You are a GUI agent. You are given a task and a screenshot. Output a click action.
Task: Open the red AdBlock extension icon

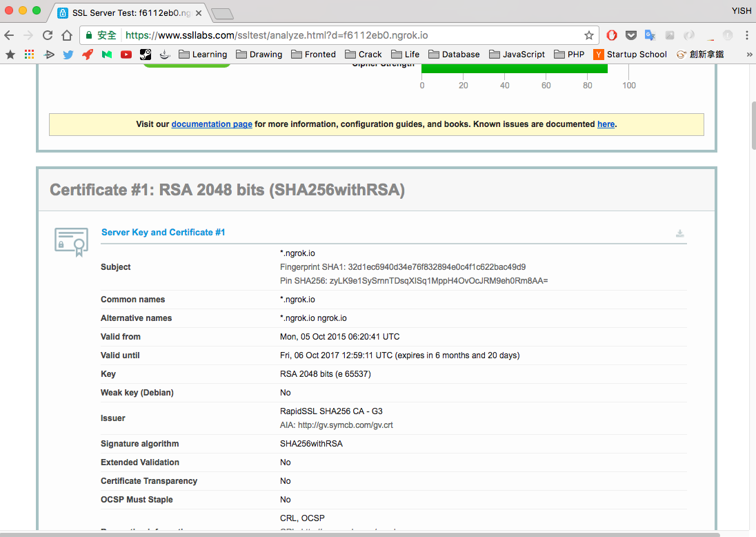(x=612, y=35)
